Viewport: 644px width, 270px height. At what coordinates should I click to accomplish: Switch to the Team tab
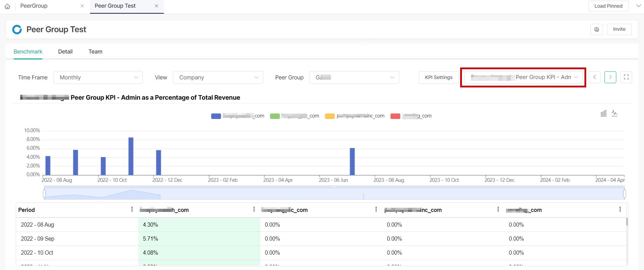[95, 52]
